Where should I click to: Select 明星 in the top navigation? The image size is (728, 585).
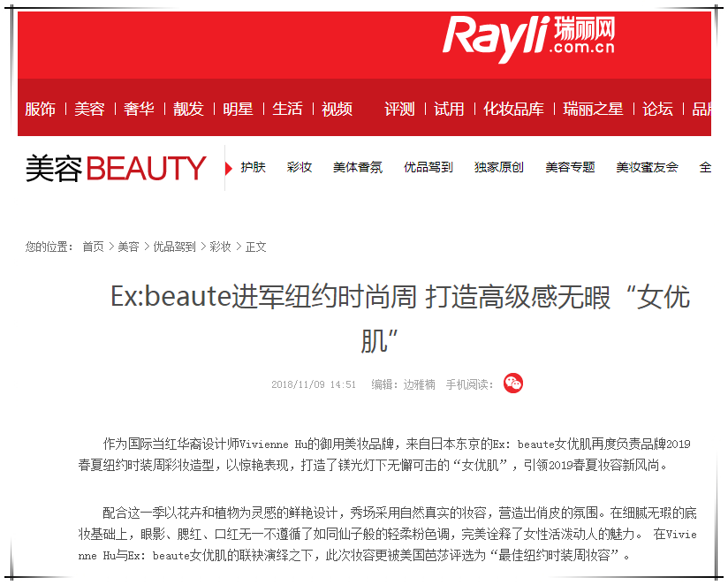pos(238,109)
